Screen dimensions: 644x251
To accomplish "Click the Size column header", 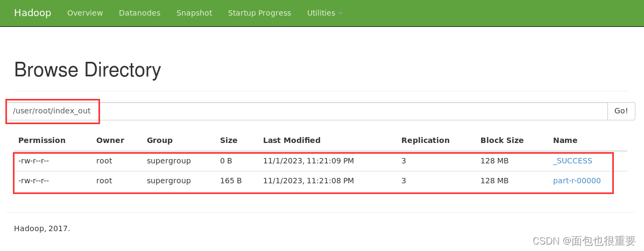I will pos(229,140).
